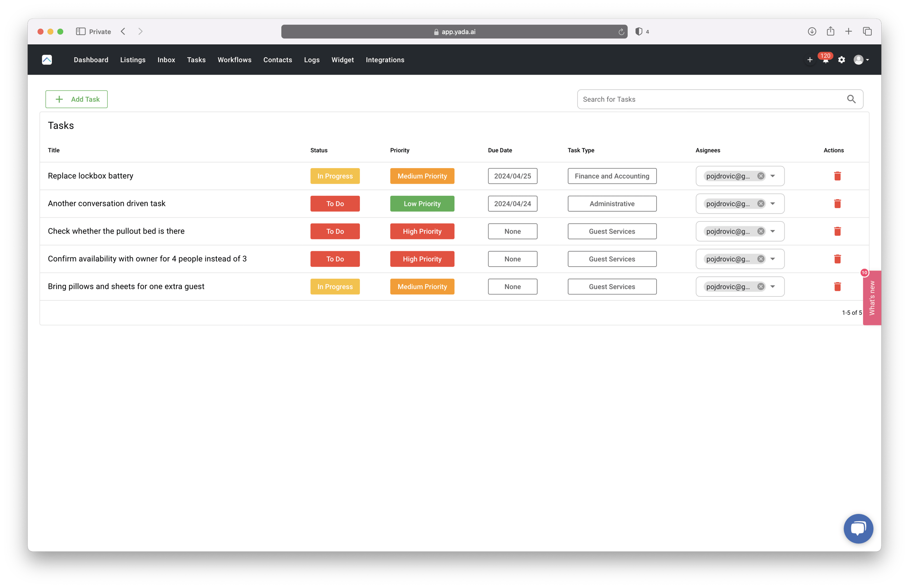
Task: Click the browser share icon
Action: point(830,31)
